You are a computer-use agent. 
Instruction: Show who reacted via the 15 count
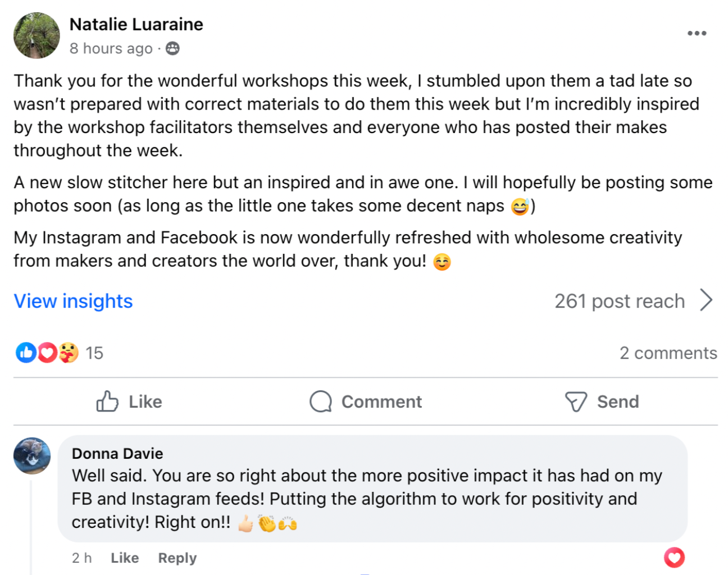(x=94, y=353)
